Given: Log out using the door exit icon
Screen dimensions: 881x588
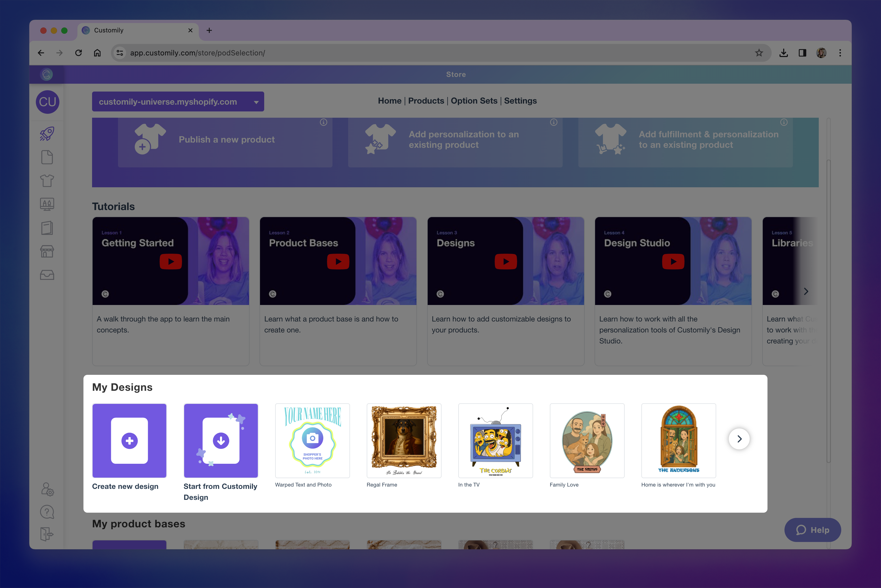Looking at the screenshot, I should click(47, 534).
